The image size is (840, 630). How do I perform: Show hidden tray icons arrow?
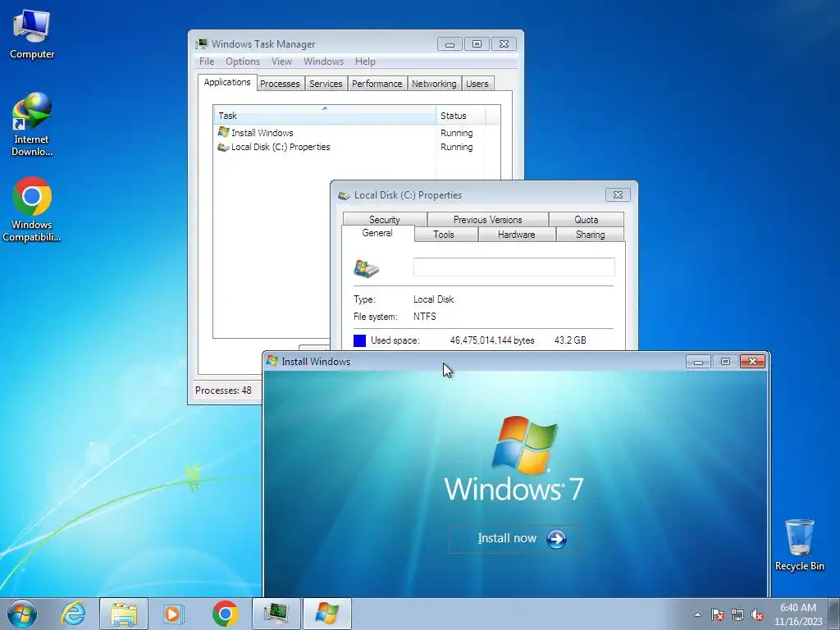[697, 615]
